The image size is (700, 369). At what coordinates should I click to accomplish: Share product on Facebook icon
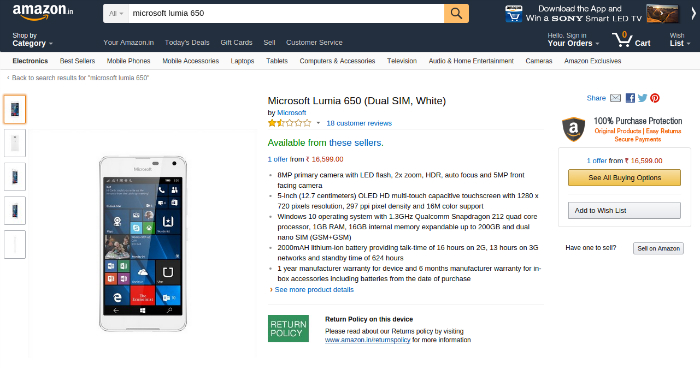pos(630,98)
